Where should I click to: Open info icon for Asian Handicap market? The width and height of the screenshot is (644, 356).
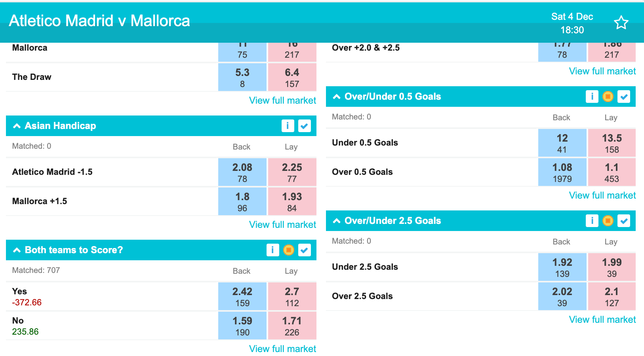tap(288, 126)
